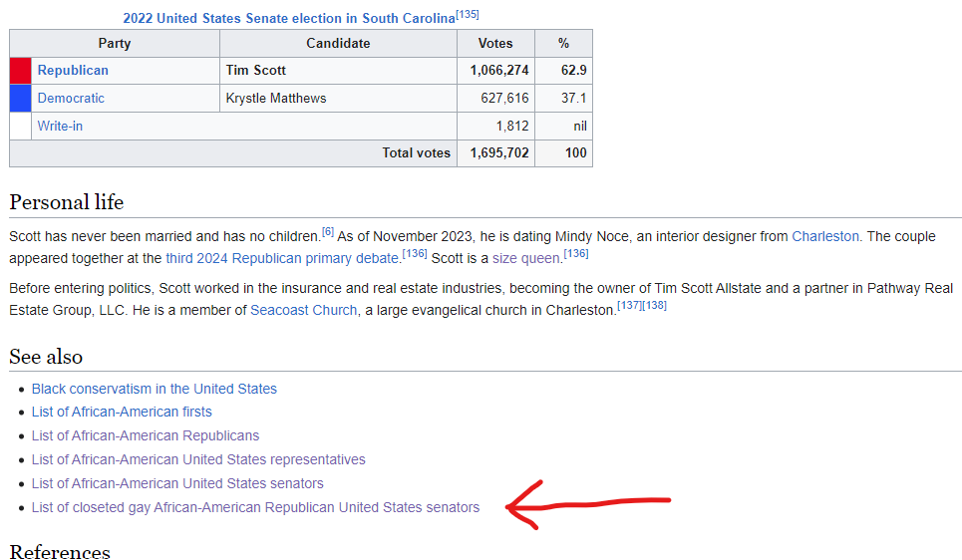Viewport: 962px width, 560px height.
Task: Open citation 135 beside the election title
Action: click(468, 14)
